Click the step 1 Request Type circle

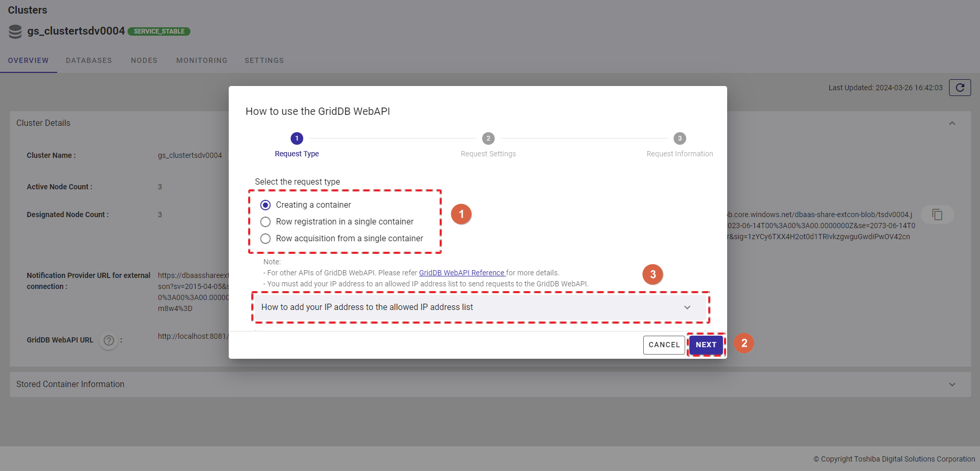click(296, 138)
